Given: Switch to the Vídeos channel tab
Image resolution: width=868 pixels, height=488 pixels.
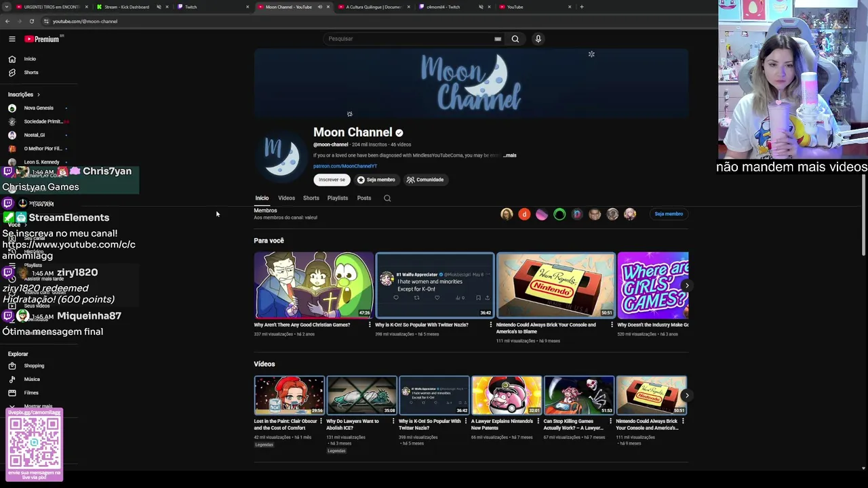Looking at the screenshot, I should tap(286, 198).
